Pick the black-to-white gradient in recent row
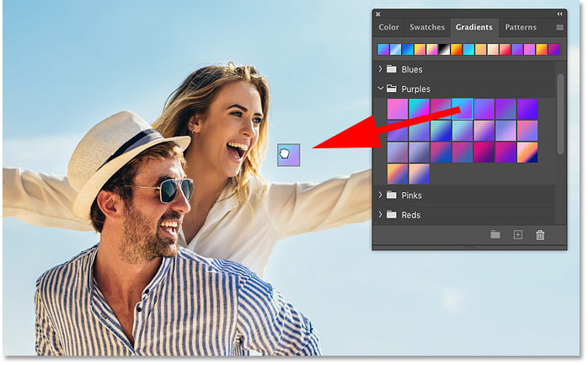Image resolution: width=588 pixels, height=365 pixels. 445,49
